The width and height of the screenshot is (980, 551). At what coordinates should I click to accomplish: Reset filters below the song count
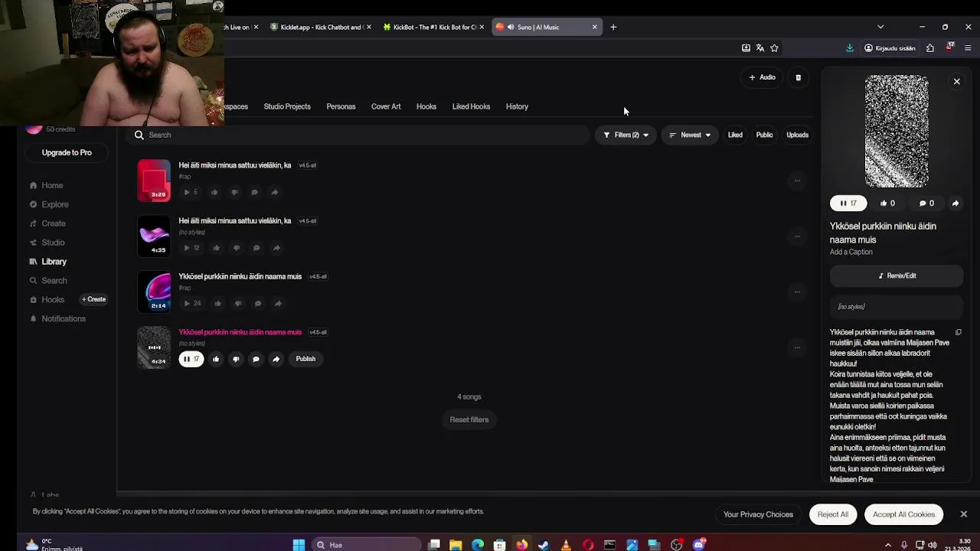469,419
